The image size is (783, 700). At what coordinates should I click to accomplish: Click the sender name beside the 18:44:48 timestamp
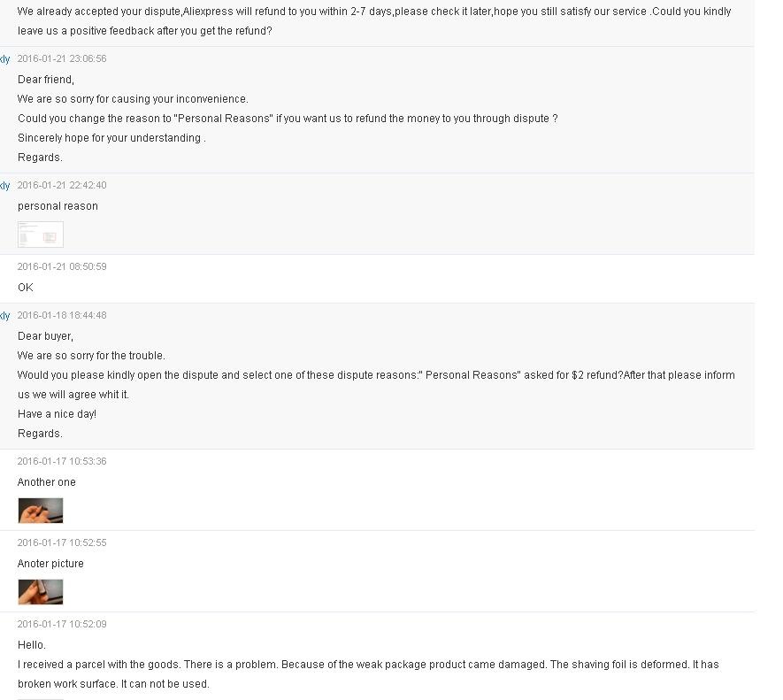(5, 316)
